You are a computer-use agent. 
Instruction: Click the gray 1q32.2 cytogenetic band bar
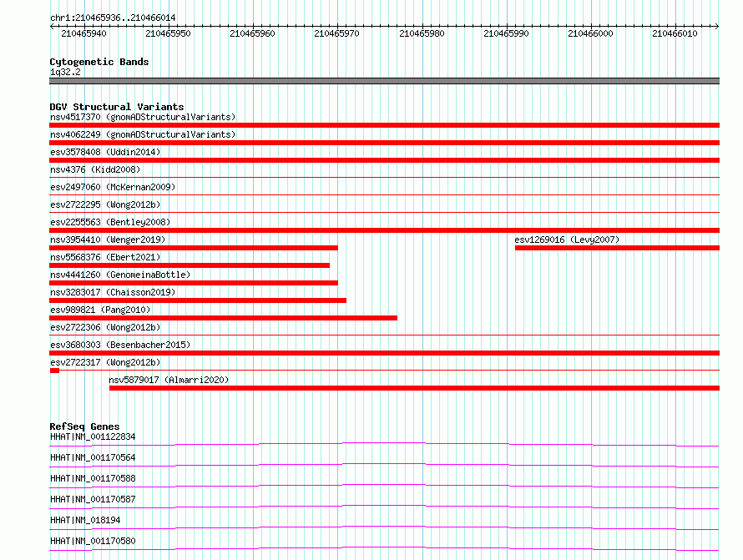coord(384,81)
